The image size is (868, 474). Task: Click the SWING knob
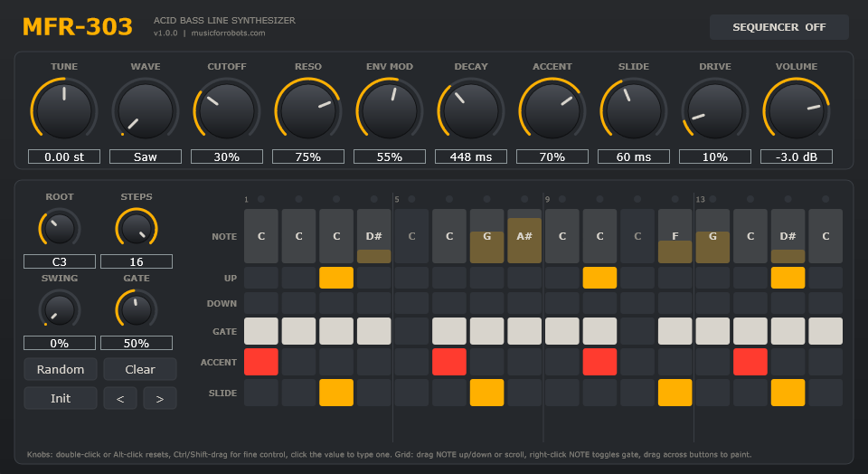pos(60,309)
